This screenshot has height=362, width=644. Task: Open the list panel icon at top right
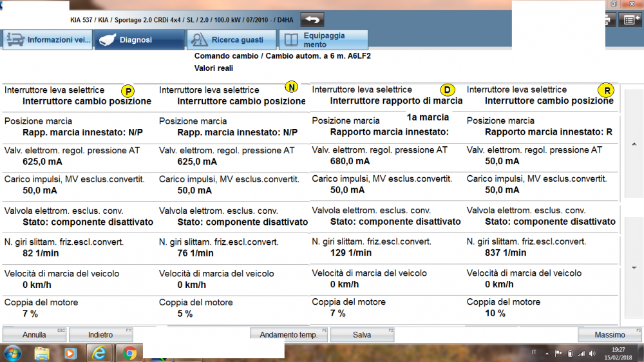coord(630,20)
